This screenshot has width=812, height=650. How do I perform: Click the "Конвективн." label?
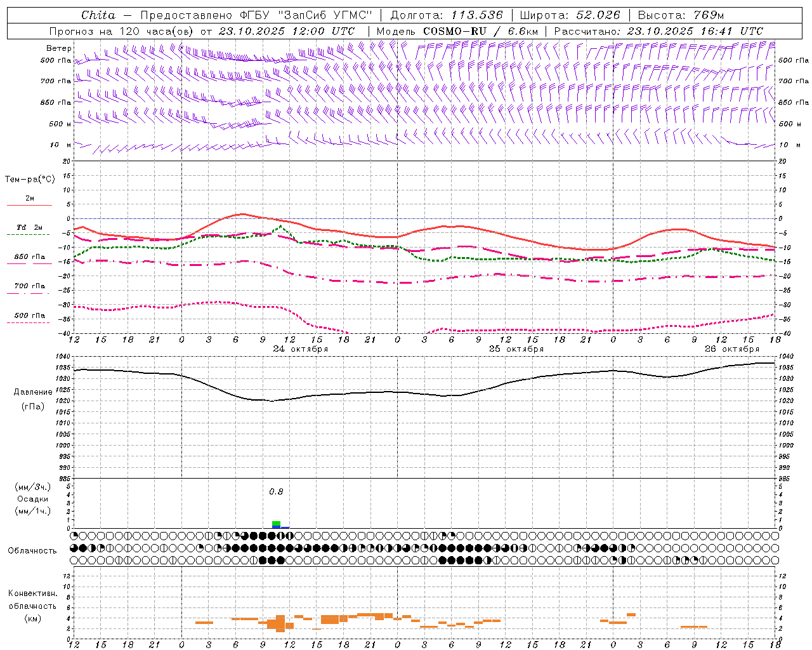[x=33, y=594]
